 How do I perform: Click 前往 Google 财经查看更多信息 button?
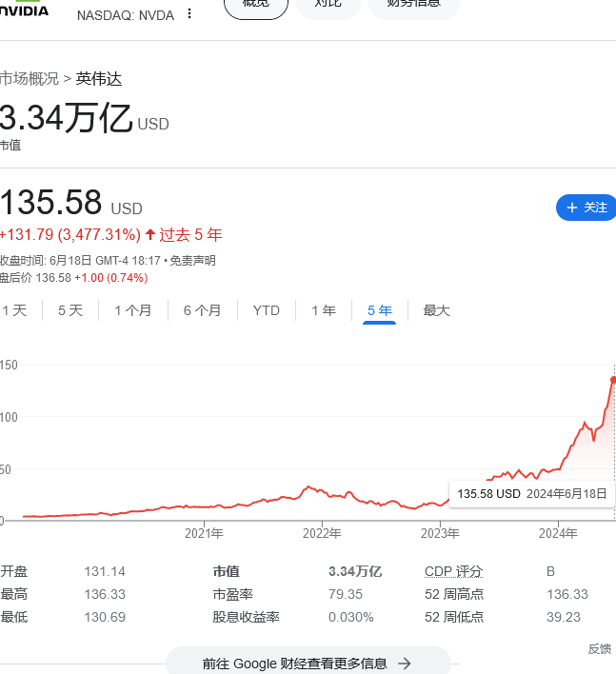pyautogui.click(x=308, y=662)
